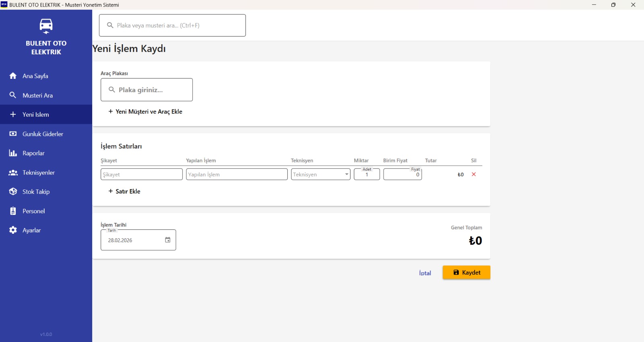This screenshot has width=644, height=342.
Task: Select Yeni Islem in the sidebar
Action: point(35,115)
